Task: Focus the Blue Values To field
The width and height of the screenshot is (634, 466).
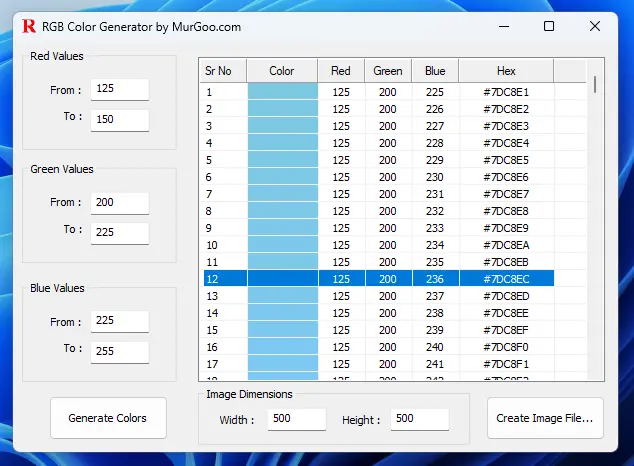Action: (x=120, y=352)
